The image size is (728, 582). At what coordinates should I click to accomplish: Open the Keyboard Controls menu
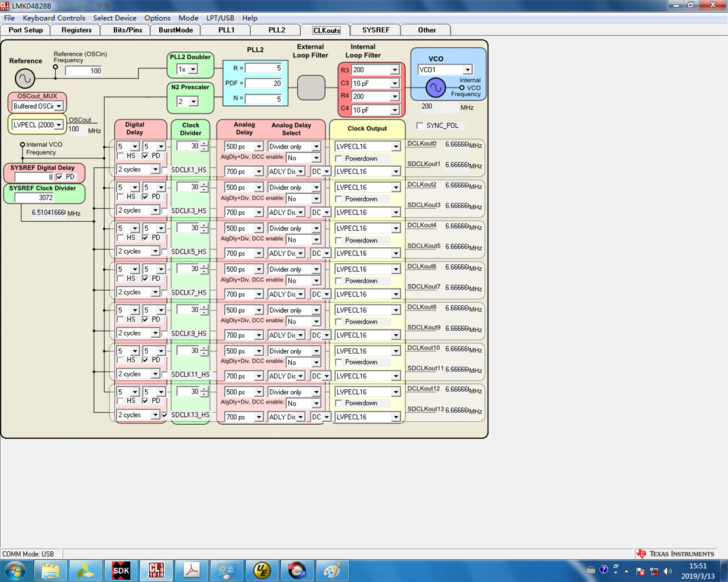click(54, 18)
